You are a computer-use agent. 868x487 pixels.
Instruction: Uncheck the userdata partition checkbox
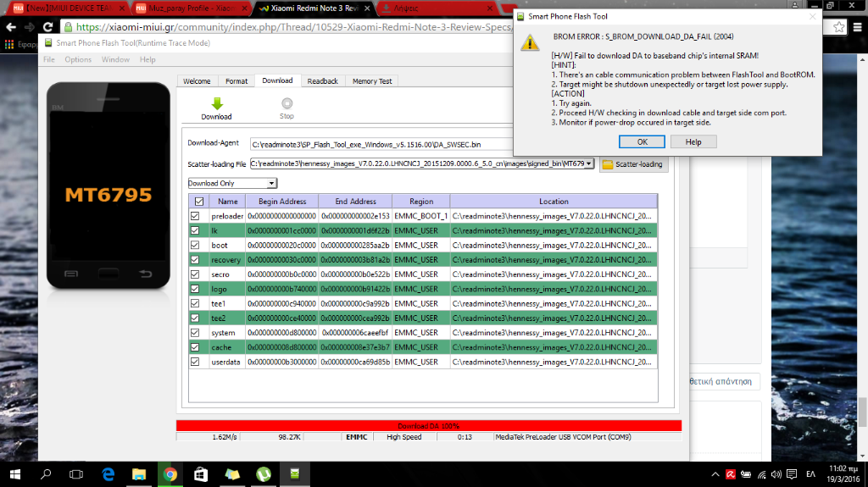tap(196, 362)
